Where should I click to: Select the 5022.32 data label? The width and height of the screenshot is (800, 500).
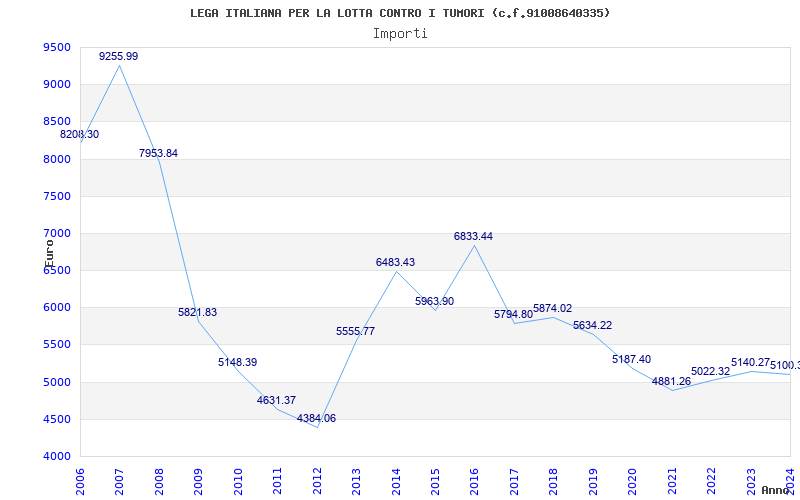pyautogui.click(x=711, y=371)
